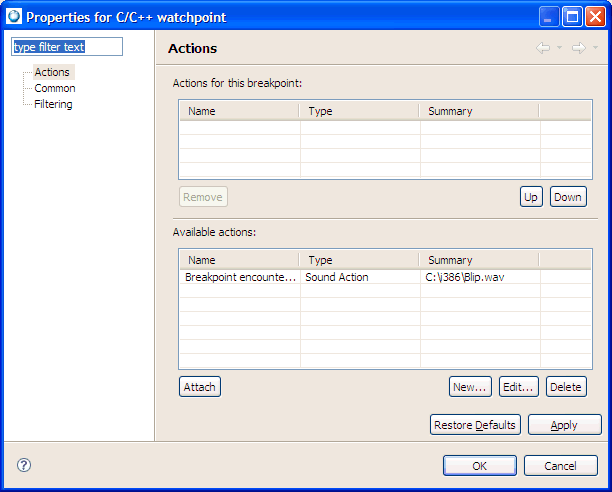
Task: Move the action Up in list
Action: click(531, 197)
